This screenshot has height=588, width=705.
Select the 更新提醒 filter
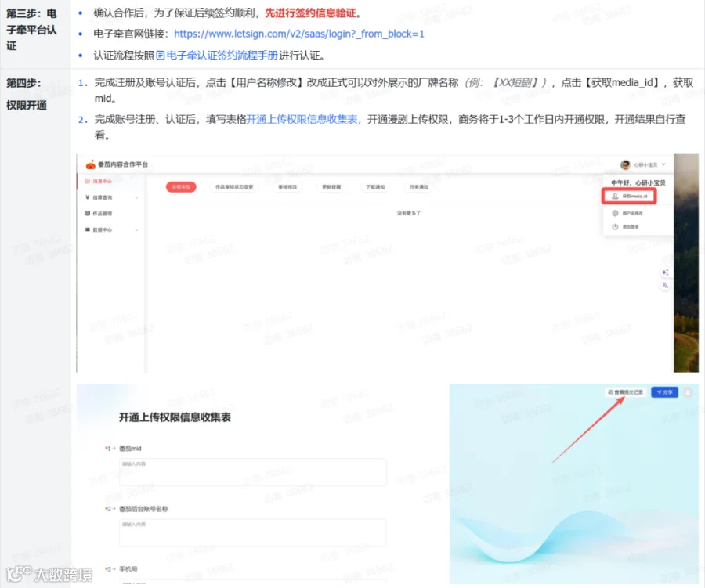coord(331,187)
